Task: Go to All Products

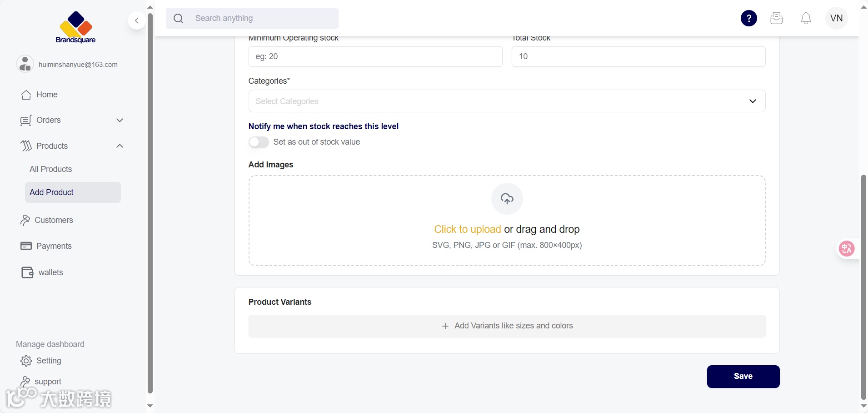Action: click(51, 169)
